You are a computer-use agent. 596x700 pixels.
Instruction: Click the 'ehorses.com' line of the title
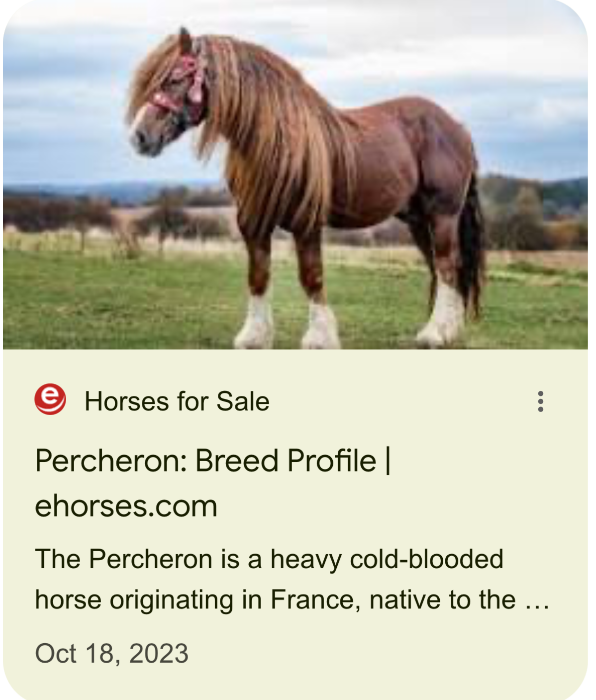pos(126,506)
